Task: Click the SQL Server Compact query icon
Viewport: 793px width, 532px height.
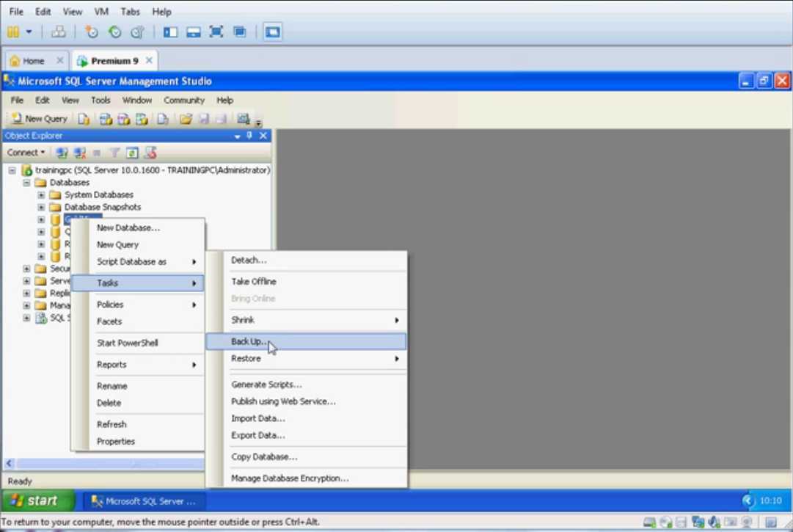Action: (163, 119)
